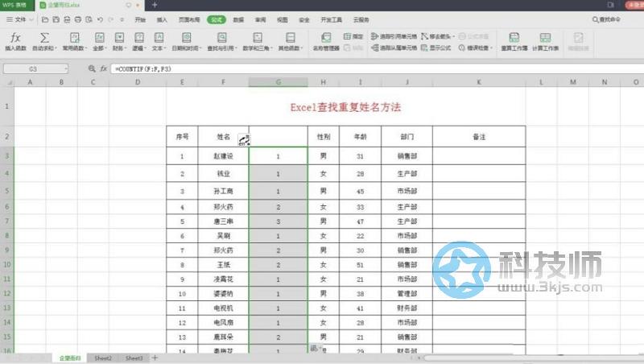
Task: Open the Lookup and Reference functions icon
Action: tap(222, 38)
